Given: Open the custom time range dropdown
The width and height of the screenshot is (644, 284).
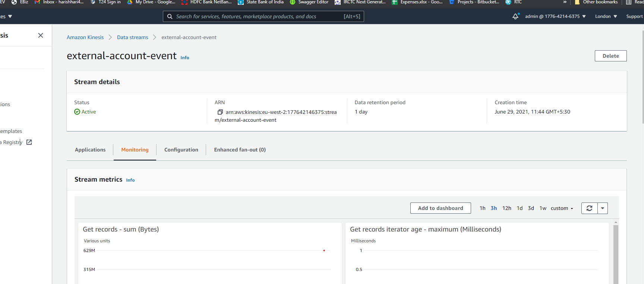Looking at the screenshot, I should click(x=562, y=208).
